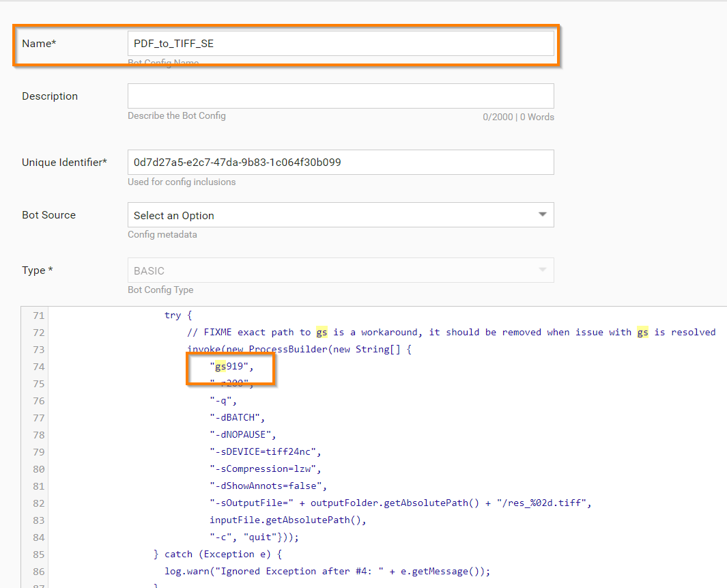Click the "-q" argument line
This screenshot has width=727, height=588.
[x=223, y=401]
